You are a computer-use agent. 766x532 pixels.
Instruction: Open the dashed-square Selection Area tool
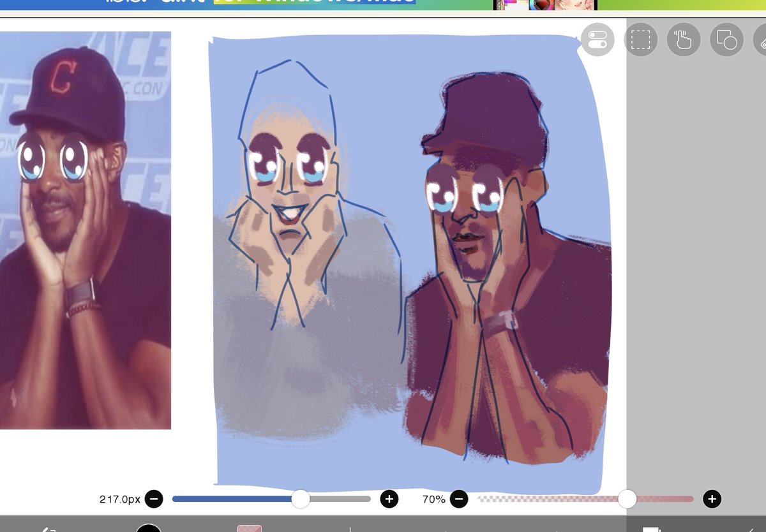pos(640,40)
